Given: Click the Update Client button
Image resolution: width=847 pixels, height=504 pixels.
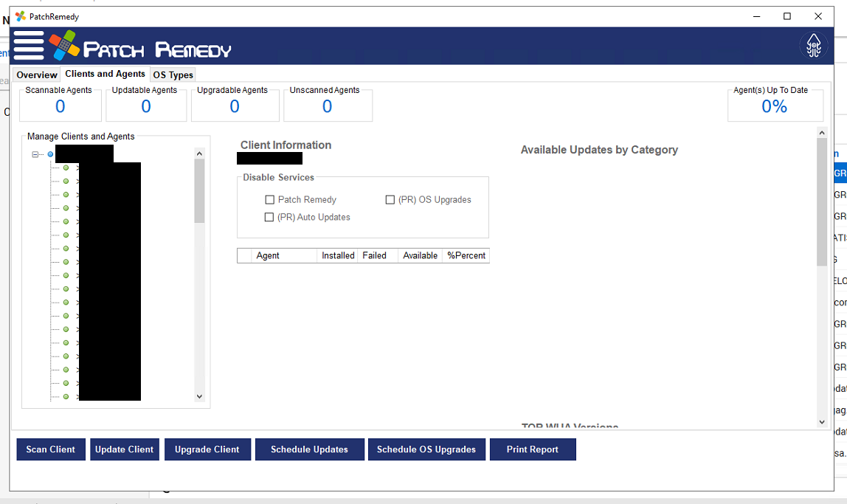Looking at the screenshot, I should pos(124,449).
